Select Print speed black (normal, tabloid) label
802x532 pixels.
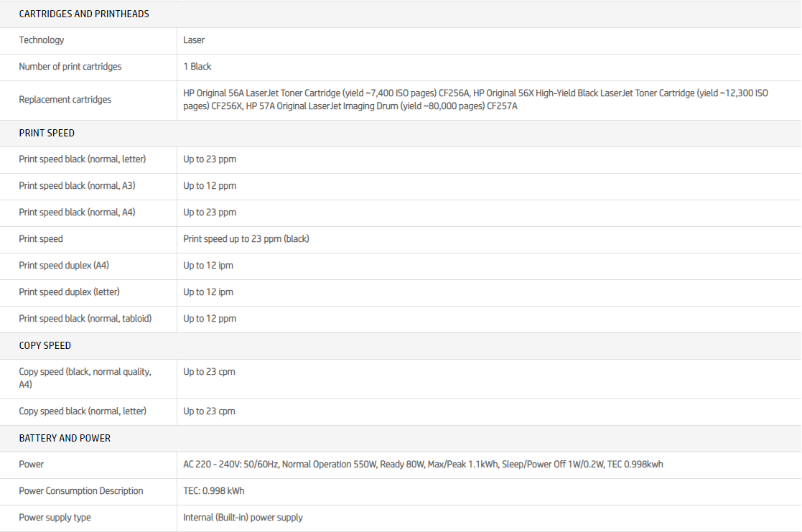(85, 319)
